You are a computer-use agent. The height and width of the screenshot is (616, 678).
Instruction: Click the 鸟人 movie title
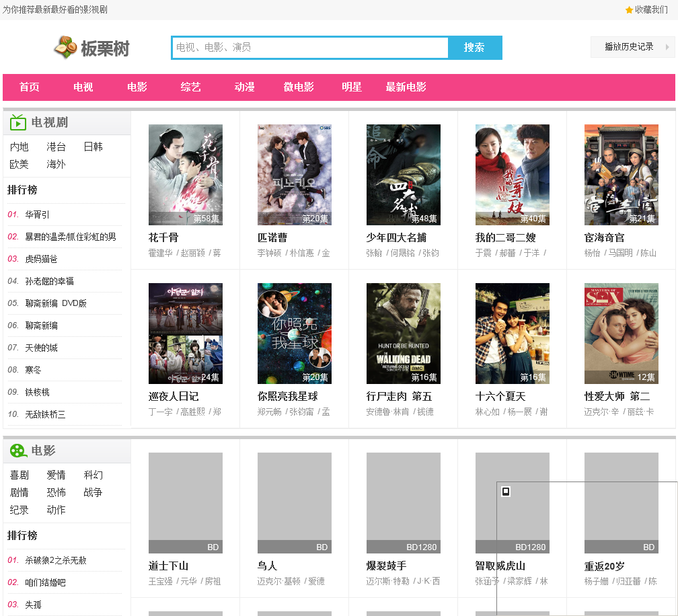tap(267, 566)
